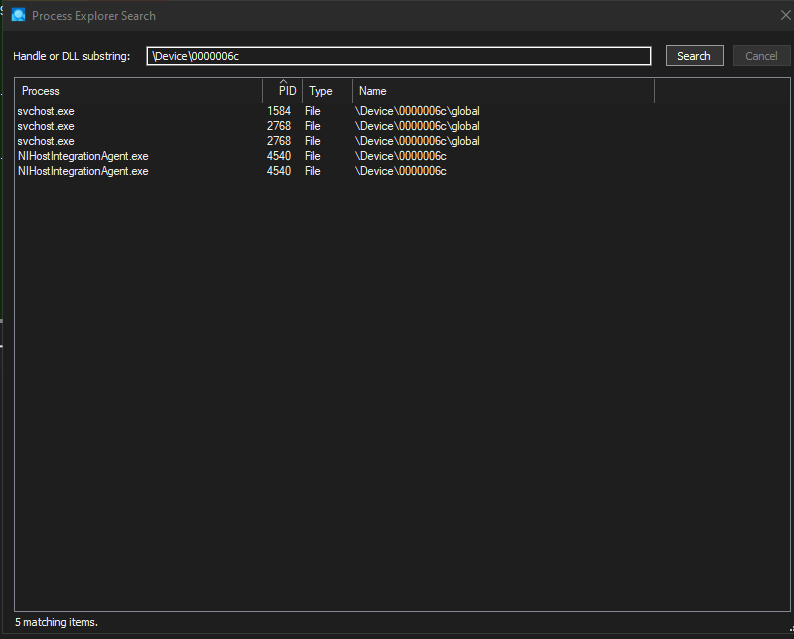The image size is (794, 639).
Task: Click the PID value 1584
Action: pyautogui.click(x=279, y=111)
